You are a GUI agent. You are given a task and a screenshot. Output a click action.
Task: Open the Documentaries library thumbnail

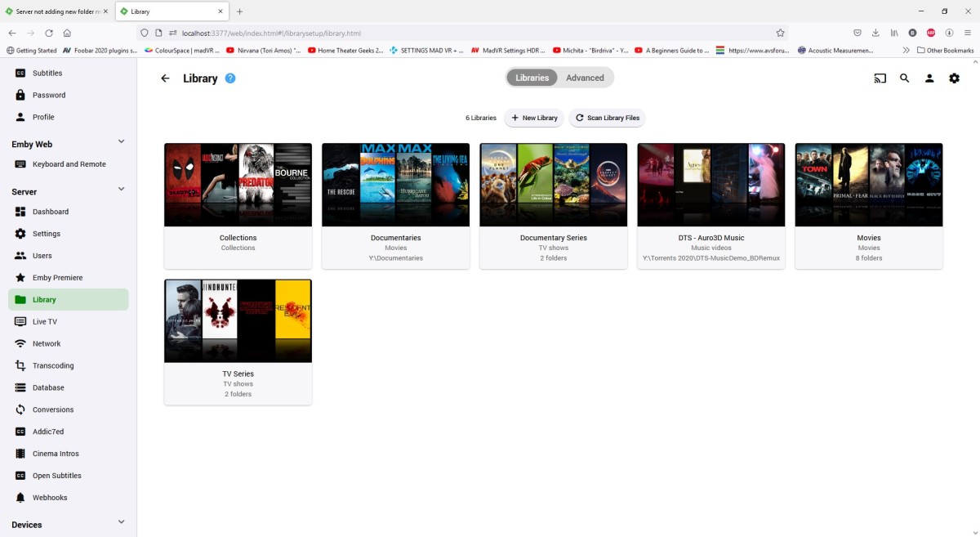click(x=395, y=185)
